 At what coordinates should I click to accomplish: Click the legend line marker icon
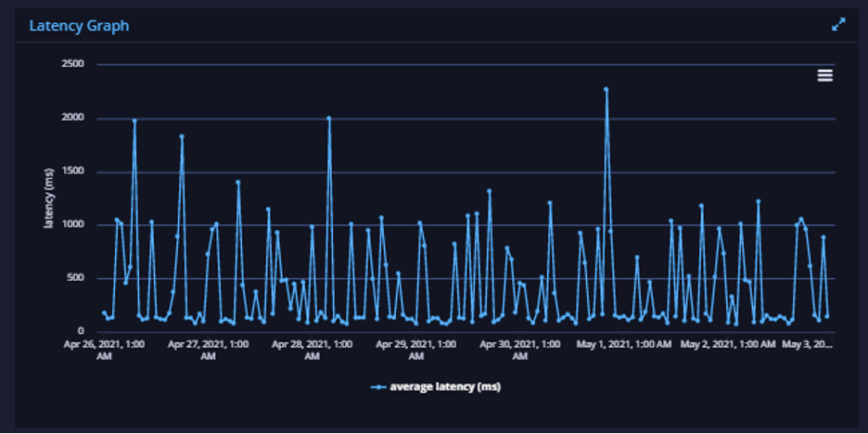click(x=378, y=388)
